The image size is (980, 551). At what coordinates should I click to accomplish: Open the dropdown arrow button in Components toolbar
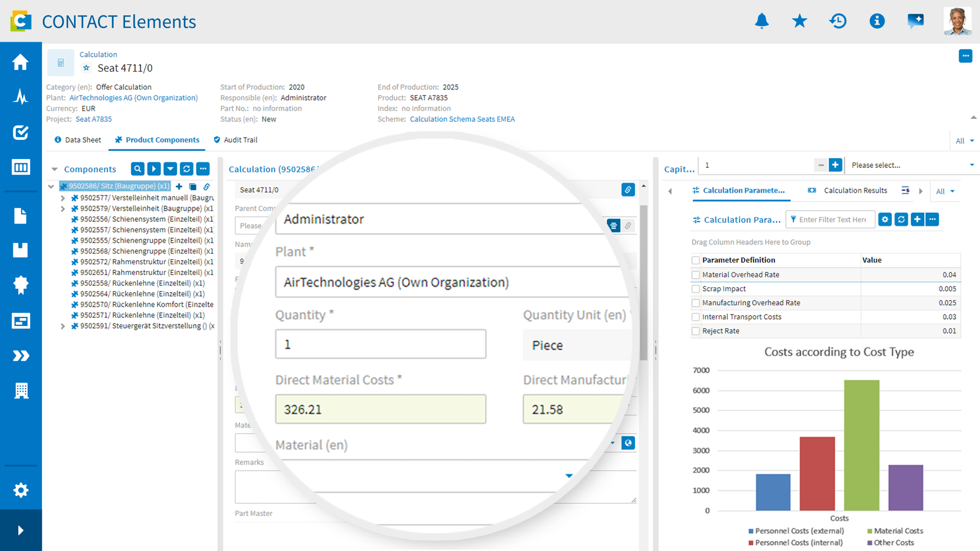point(170,169)
